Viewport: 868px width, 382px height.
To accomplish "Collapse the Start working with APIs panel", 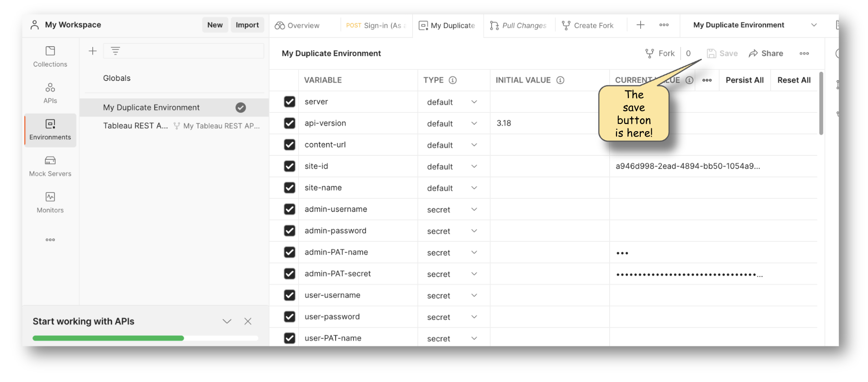I will tap(227, 321).
